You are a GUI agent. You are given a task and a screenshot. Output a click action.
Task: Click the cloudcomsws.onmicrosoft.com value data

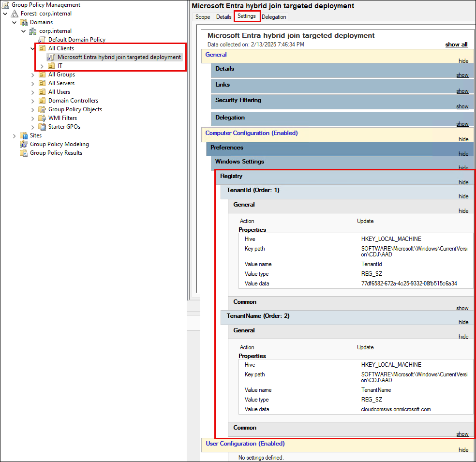pos(396,409)
